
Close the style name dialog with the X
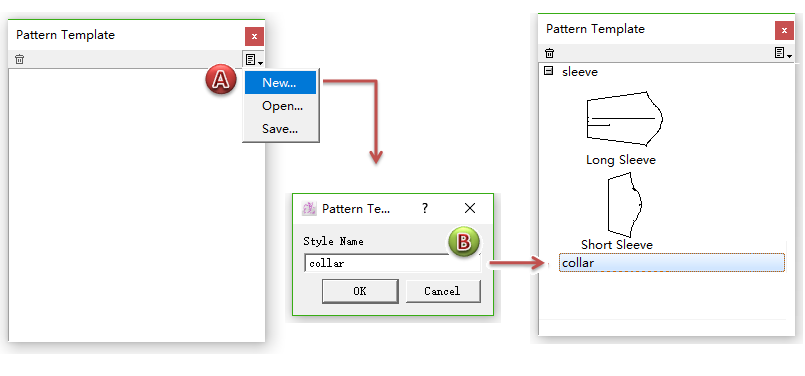(x=469, y=208)
